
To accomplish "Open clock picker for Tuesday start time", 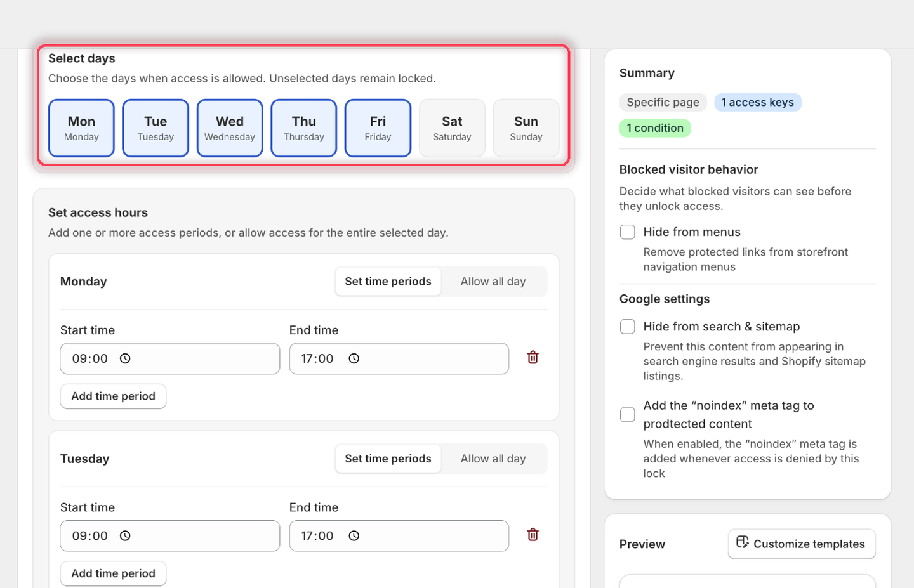I will (x=126, y=536).
